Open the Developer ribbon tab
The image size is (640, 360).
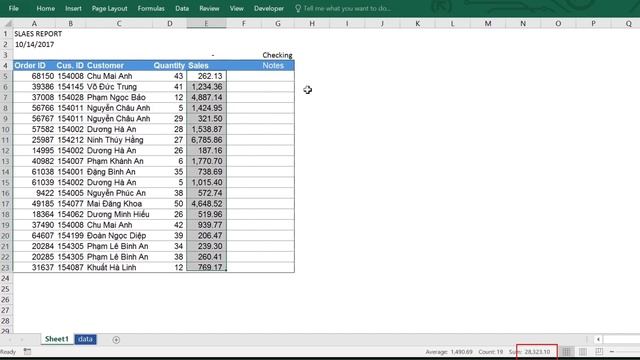[x=269, y=8]
